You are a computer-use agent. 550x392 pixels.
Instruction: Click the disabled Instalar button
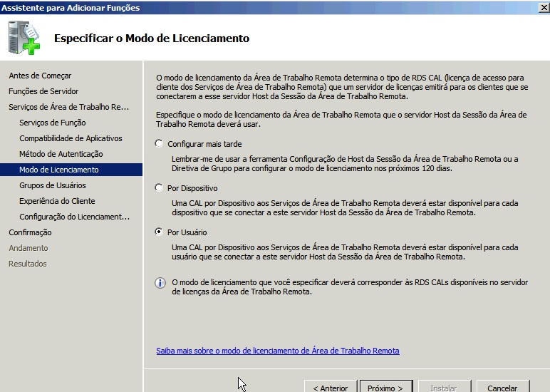click(445, 387)
